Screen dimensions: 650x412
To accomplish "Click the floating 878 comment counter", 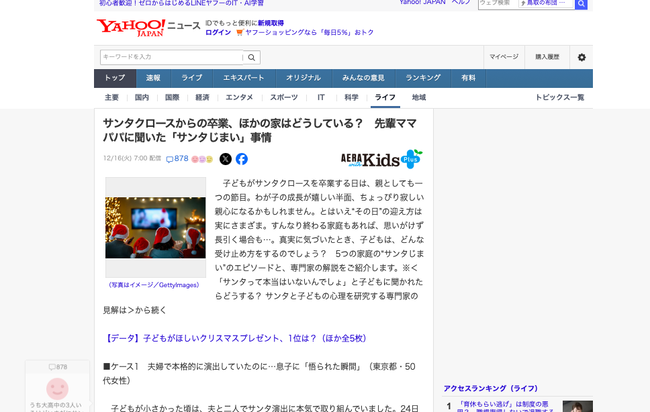I will pos(58,367).
